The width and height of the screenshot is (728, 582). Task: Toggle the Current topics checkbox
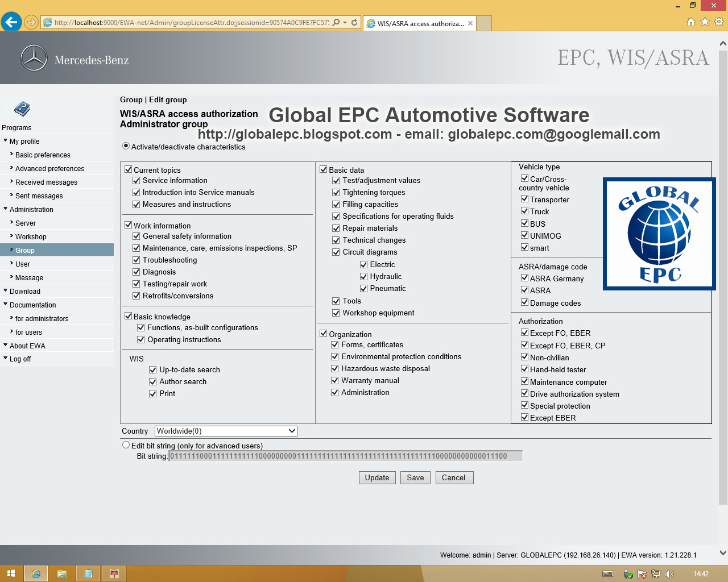[x=129, y=169]
